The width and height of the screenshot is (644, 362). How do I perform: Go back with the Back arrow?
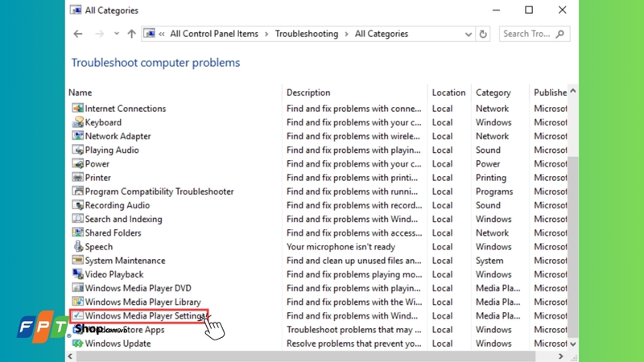tap(78, 34)
